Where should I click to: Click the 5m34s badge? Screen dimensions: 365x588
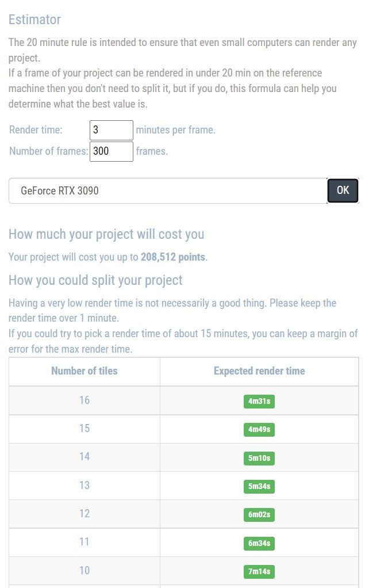click(x=259, y=486)
